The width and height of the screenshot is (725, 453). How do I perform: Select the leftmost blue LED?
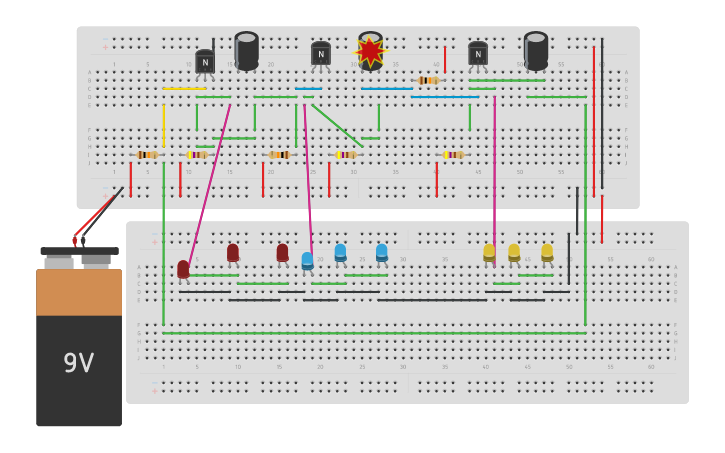[307, 261]
